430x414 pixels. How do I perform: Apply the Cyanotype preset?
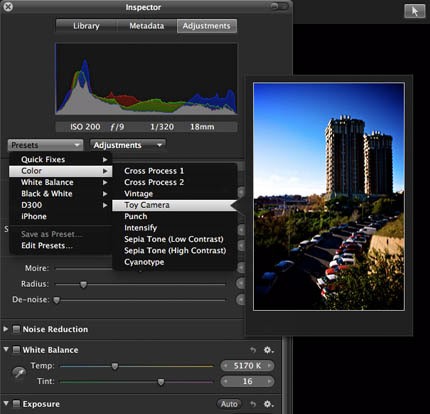point(175,262)
